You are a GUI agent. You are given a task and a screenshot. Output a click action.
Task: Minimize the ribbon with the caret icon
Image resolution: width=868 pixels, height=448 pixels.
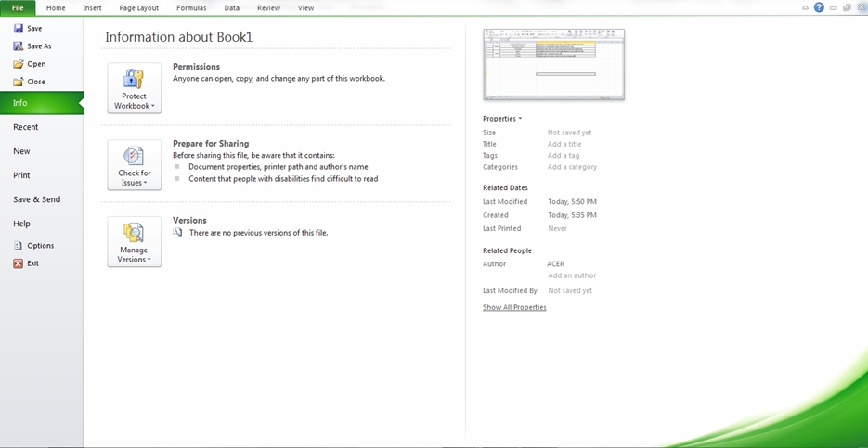point(806,7)
